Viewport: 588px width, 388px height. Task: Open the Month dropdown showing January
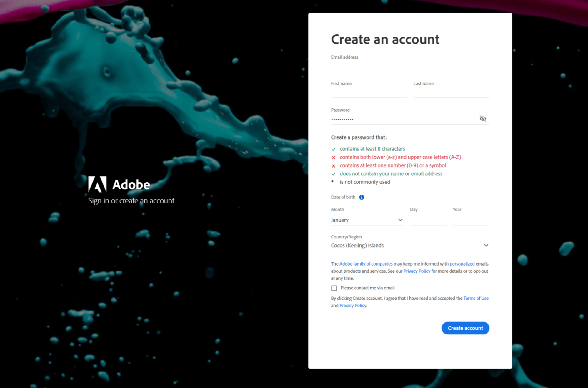click(367, 220)
